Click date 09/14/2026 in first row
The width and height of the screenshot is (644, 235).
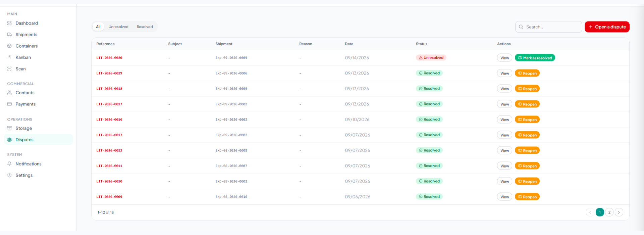(x=357, y=58)
